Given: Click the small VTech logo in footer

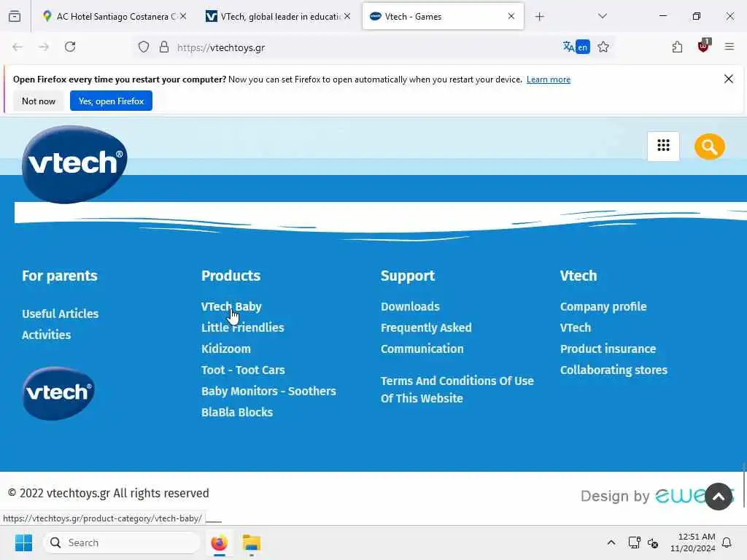Looking at the screenshot, I should pos(58,393).
